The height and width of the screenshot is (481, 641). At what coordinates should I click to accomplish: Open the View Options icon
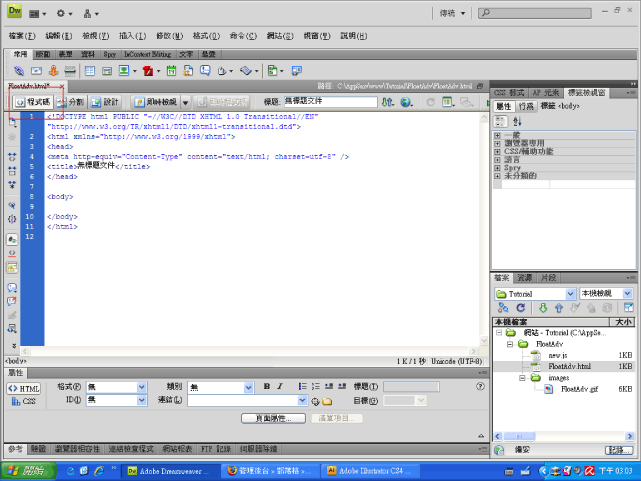[x=448, y=102]
